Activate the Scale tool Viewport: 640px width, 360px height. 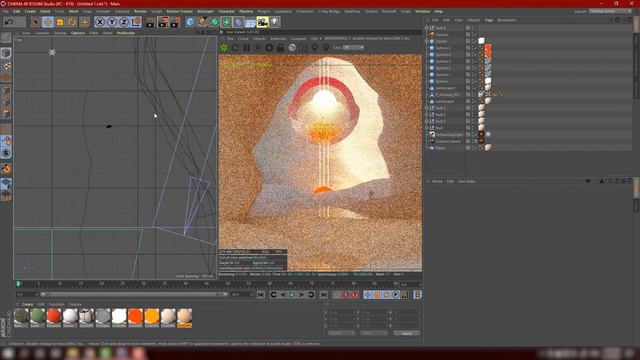coord(60,22)
